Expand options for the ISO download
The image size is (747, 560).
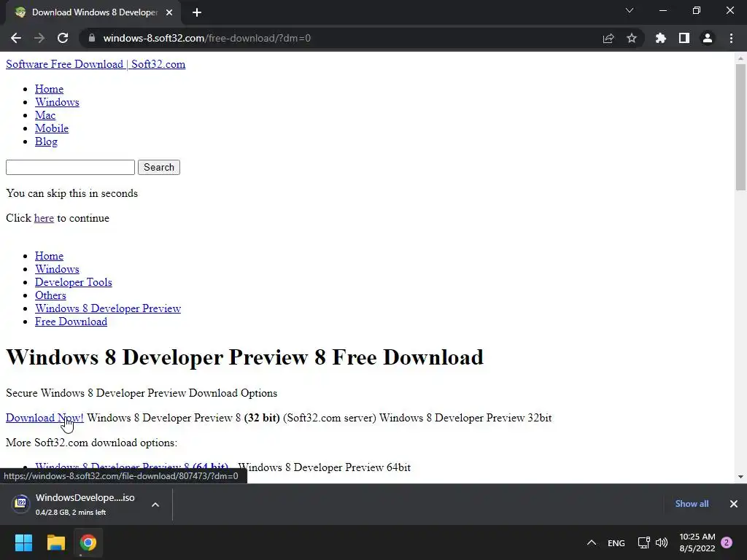coord(155,505)
